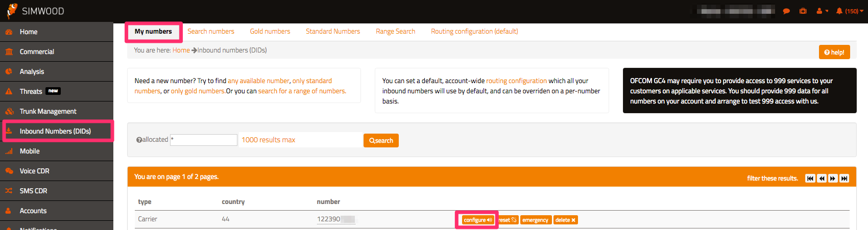Image resolution: width=868 pixels, height=230 pixels.
Task: Open Commercial in the sidebar
Action: 57,52
